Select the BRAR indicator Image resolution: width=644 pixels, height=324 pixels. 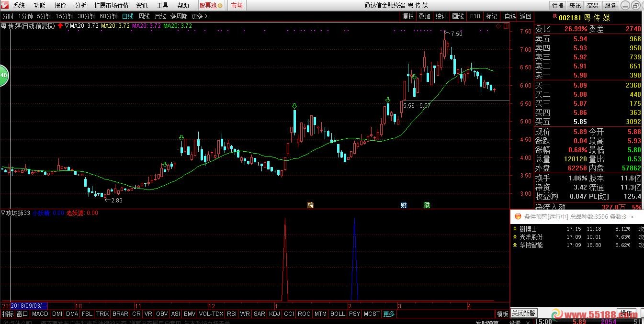click(120, 314)
